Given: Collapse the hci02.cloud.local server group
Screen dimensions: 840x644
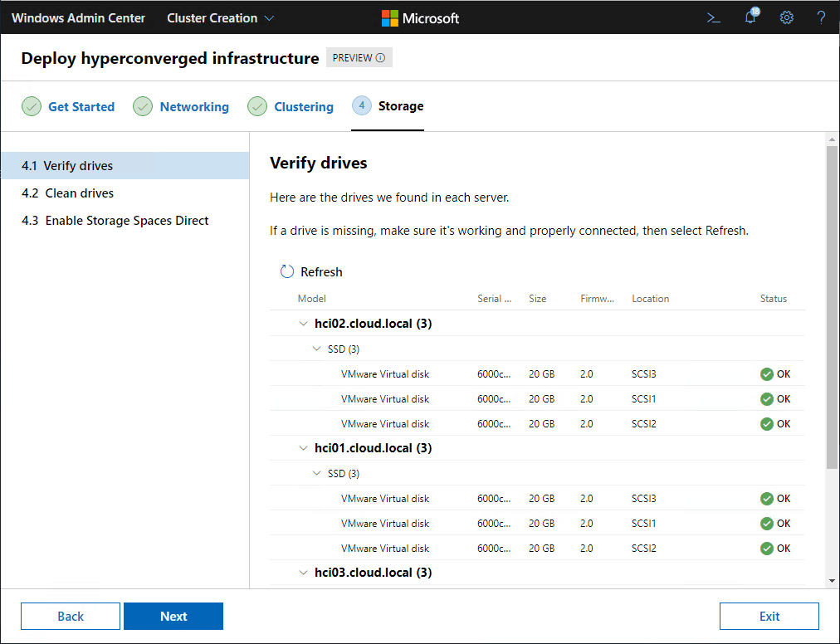Looking at the screenshot, I should tap(304, 324).
